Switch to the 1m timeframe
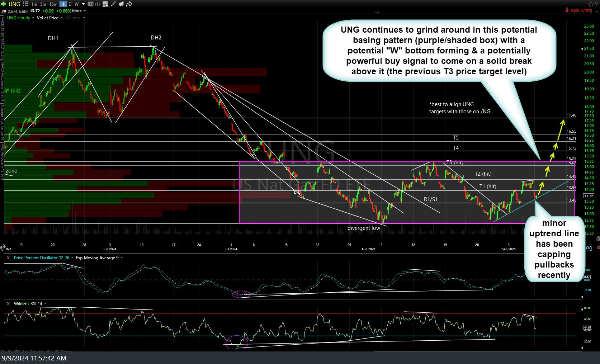600x364 pixels. (x=34, y=4)
